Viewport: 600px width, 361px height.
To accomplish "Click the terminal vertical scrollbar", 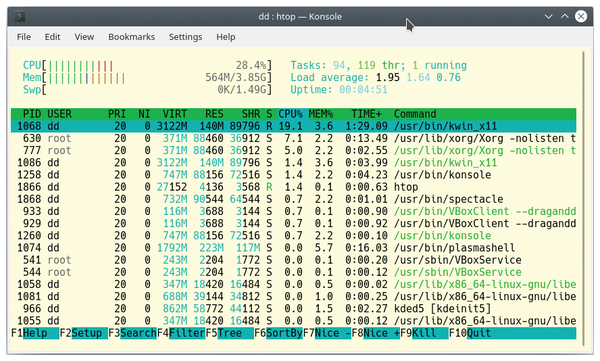I will pyautogui.click(x=584, y=198).
